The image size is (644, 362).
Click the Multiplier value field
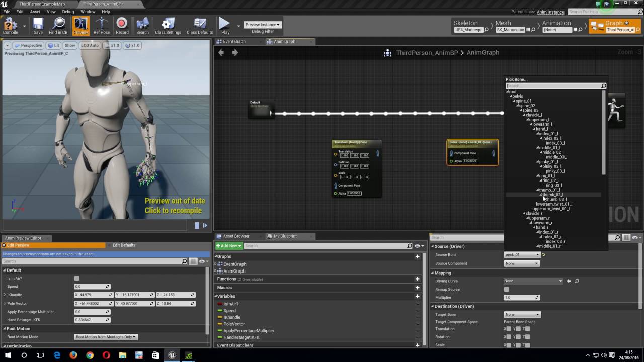522,298
